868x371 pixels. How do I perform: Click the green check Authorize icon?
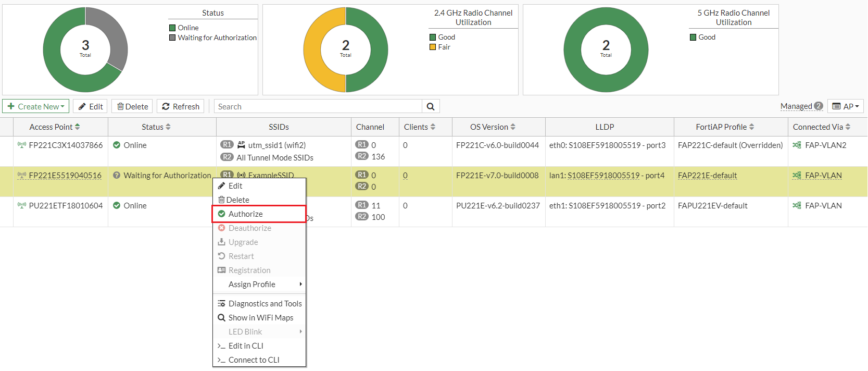pyautogui.click(x=221, y=214)
